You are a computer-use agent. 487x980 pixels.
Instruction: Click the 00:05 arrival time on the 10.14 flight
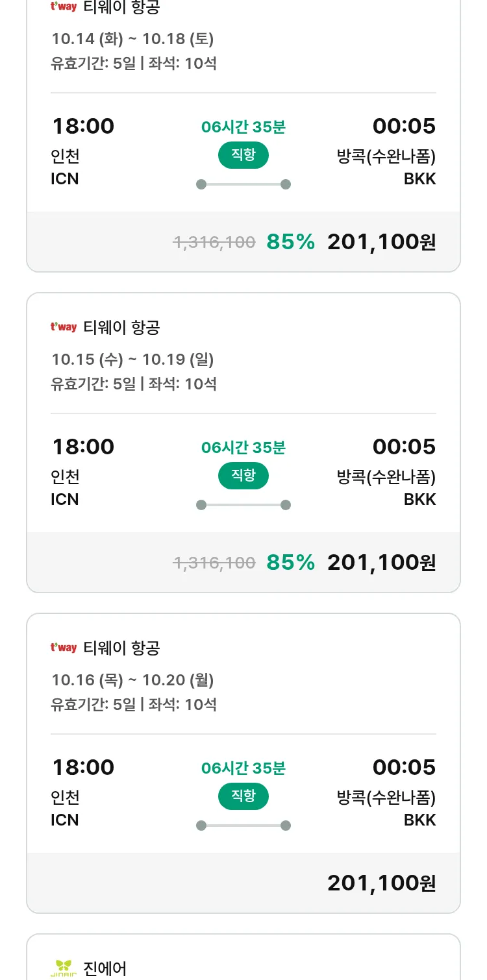[404, 127]
